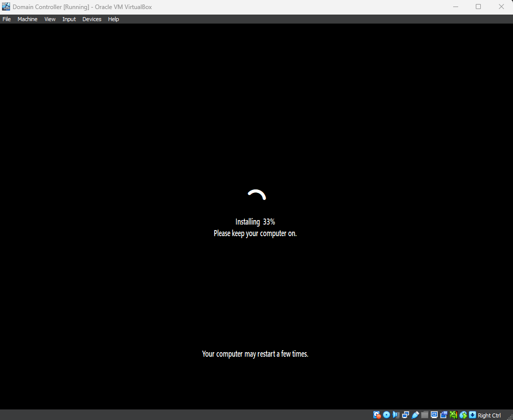The height and width of the screenshot is (420, 513).
Task: Click the hard disk activity status icon
Action: point(377,415)
